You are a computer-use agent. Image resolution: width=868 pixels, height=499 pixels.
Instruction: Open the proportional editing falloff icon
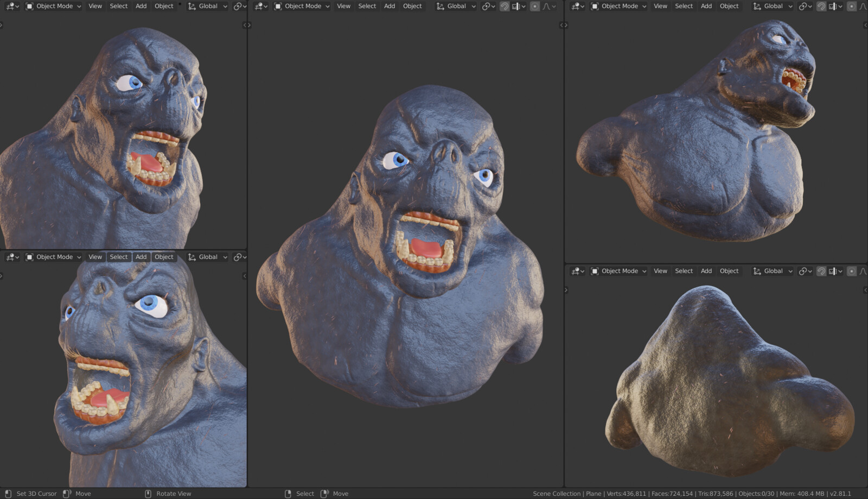[545, 6]
